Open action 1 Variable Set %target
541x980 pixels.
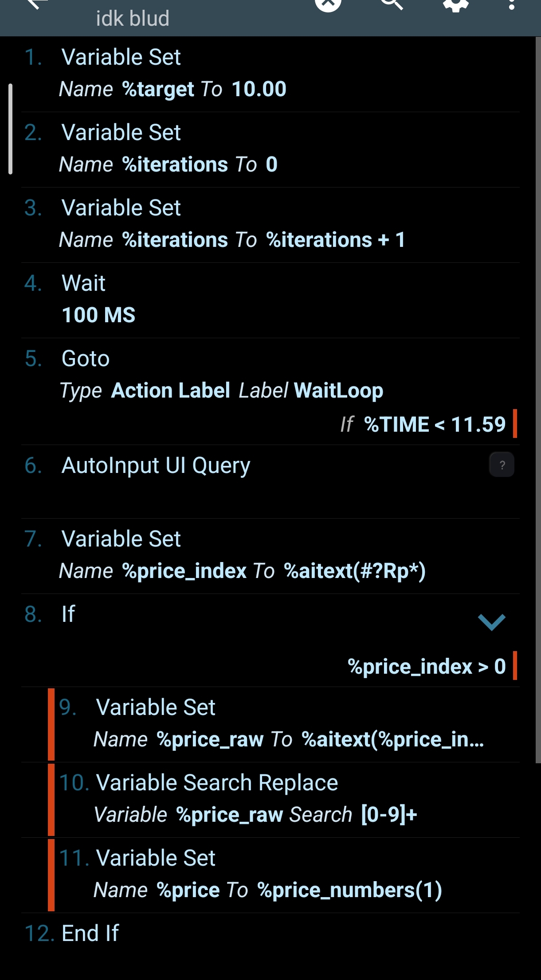(270, 74)
